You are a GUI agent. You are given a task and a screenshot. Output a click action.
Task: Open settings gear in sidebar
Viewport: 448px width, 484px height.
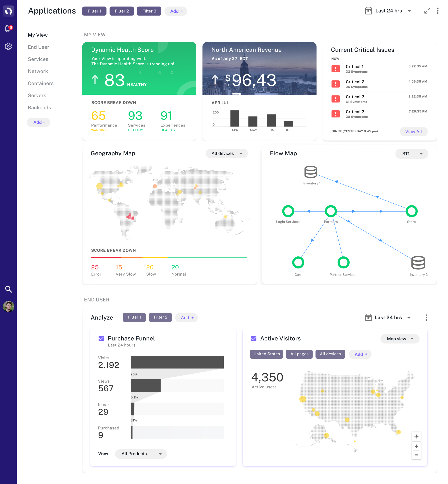coord(8,46)
